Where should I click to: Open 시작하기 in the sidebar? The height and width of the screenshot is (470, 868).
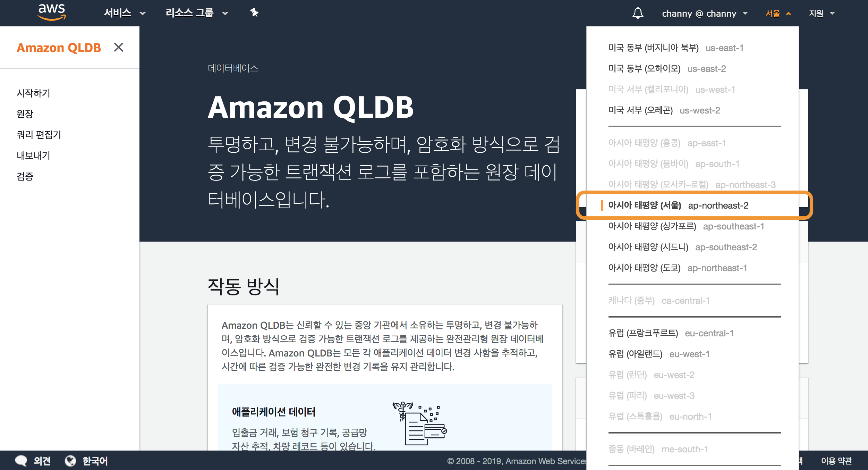pos(34,93)
